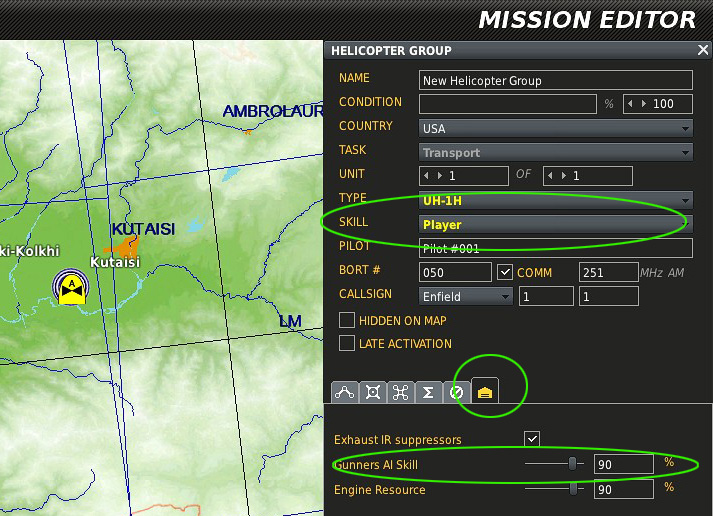Click the Engine Resource label
Viewport: 713px width, 516px height.
point(380,490)
